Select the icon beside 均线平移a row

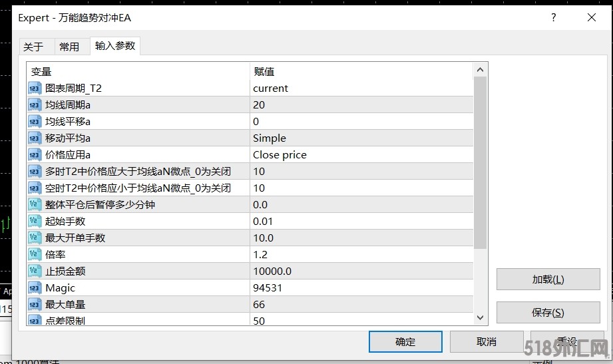click(x=35, y=122)
